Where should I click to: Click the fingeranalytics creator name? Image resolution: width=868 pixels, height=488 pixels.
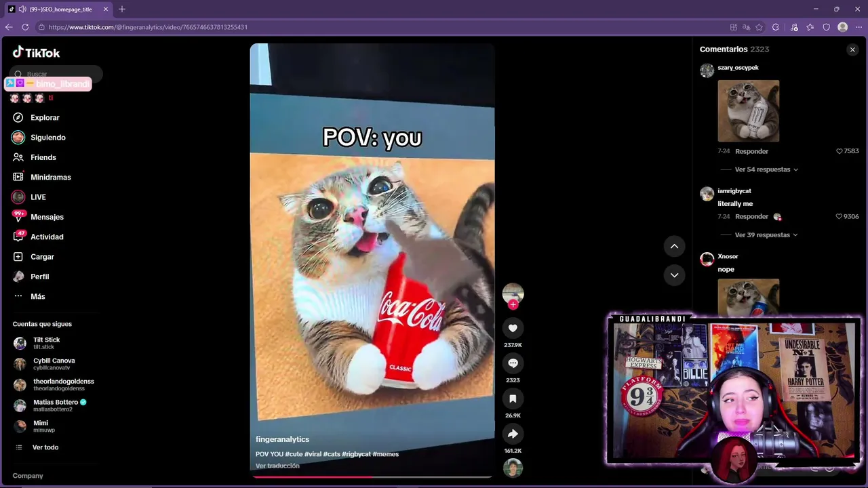(282, 439)
